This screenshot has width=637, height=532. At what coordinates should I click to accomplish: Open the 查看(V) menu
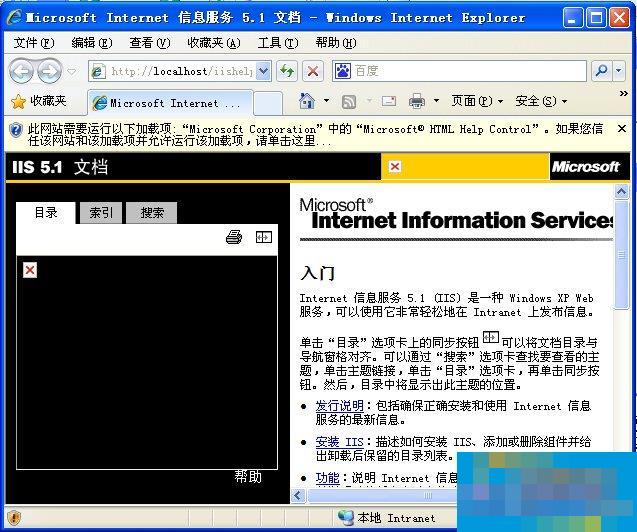[x=150, y=43]
